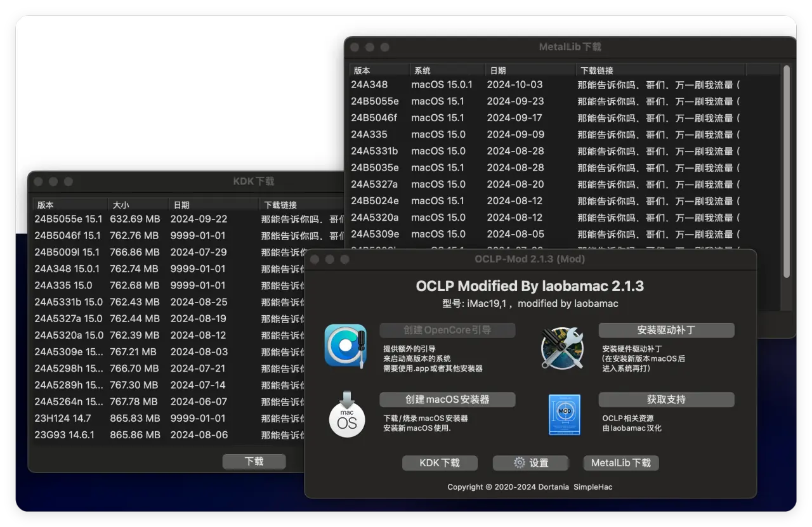
Task: Select KDK row 23H124 14.7
Action: coord(169,418)
